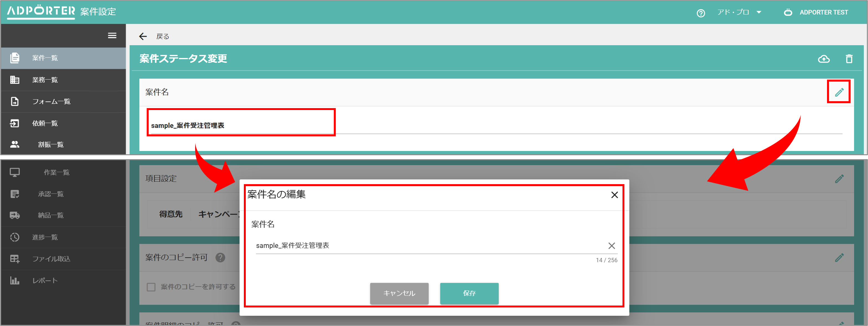
Task: Select 承認一覧 sidebar entry
Action: 63,194
